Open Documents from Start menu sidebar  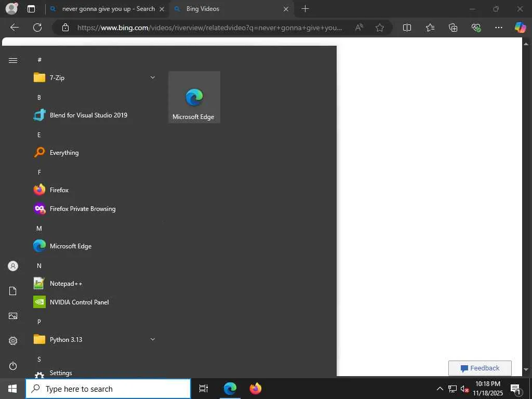(13, 291)
